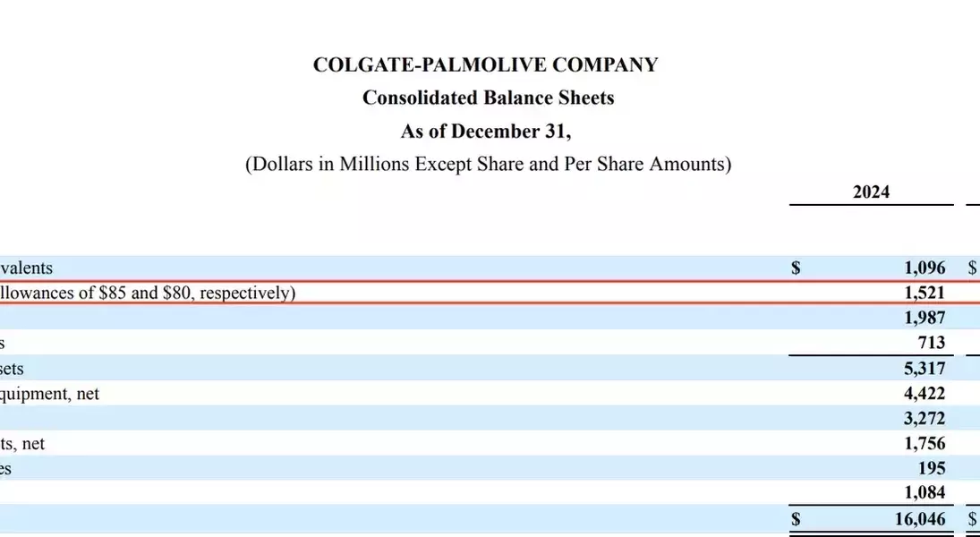
Task: Select the 3,272 amount cell
Action: coord(925,419)
